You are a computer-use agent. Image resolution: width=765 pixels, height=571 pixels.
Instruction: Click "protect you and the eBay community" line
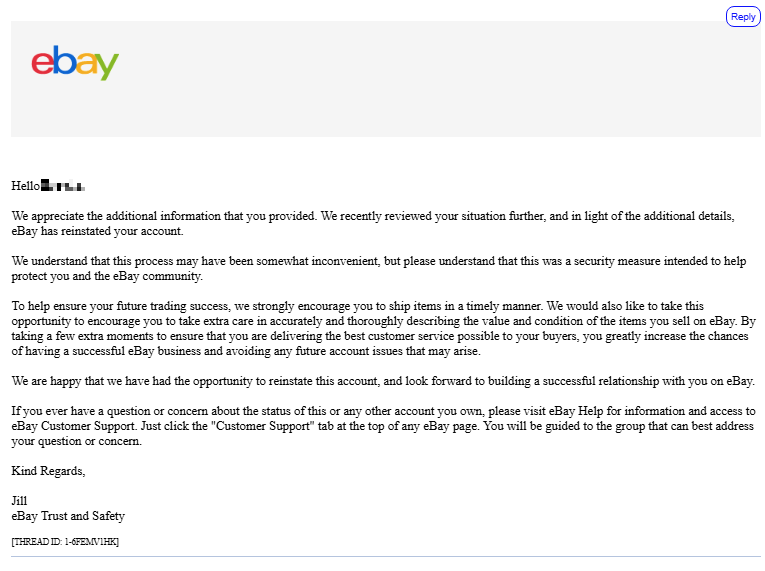[x=107, y=276]
